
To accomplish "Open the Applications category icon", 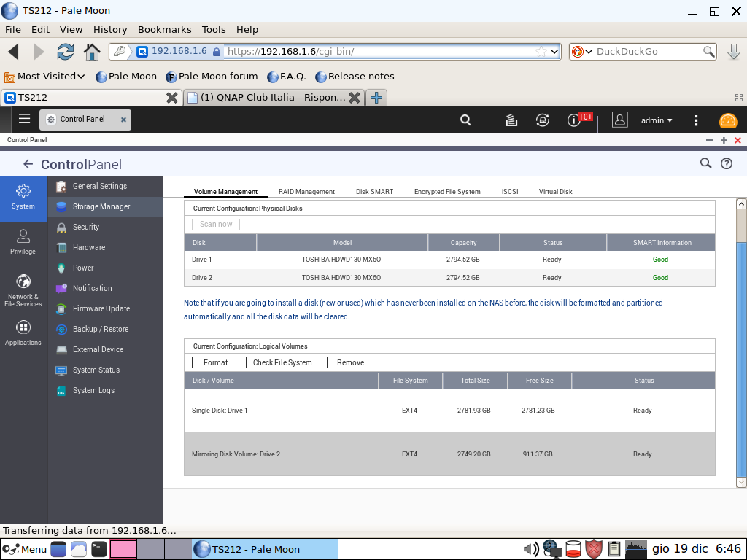I will (x=23, y=333).
